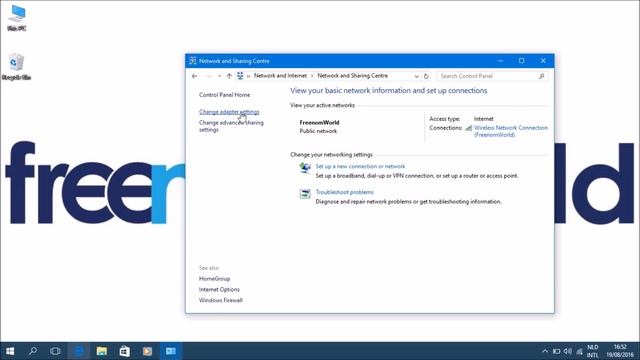The image size is (640, 360).
Task: Open HomeGroup under See also
Action: click(x=214, y=279)
